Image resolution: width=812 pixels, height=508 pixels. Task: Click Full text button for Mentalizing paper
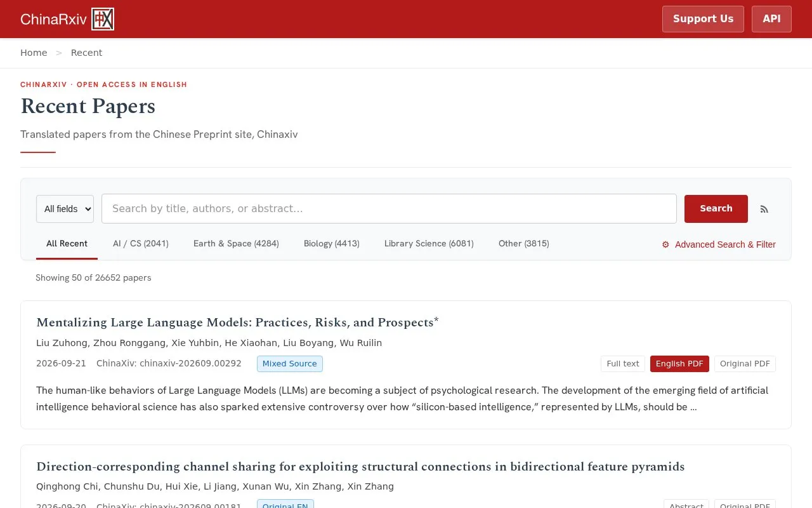[x=623, y=364]
